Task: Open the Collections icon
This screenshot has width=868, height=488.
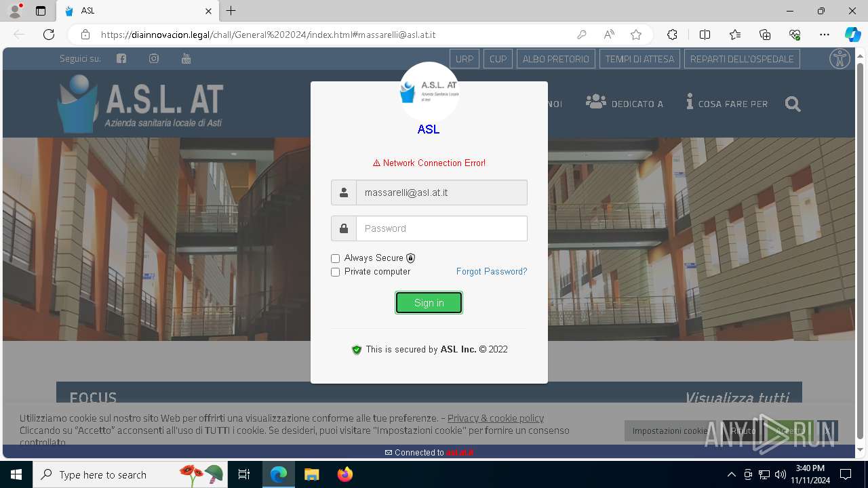Action: 765,35
